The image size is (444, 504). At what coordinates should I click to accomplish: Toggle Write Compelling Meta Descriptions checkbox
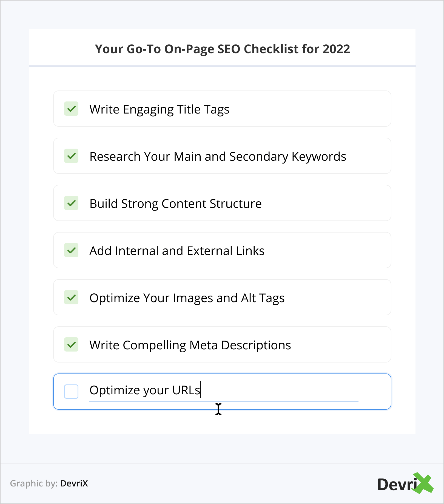[71, 345]
